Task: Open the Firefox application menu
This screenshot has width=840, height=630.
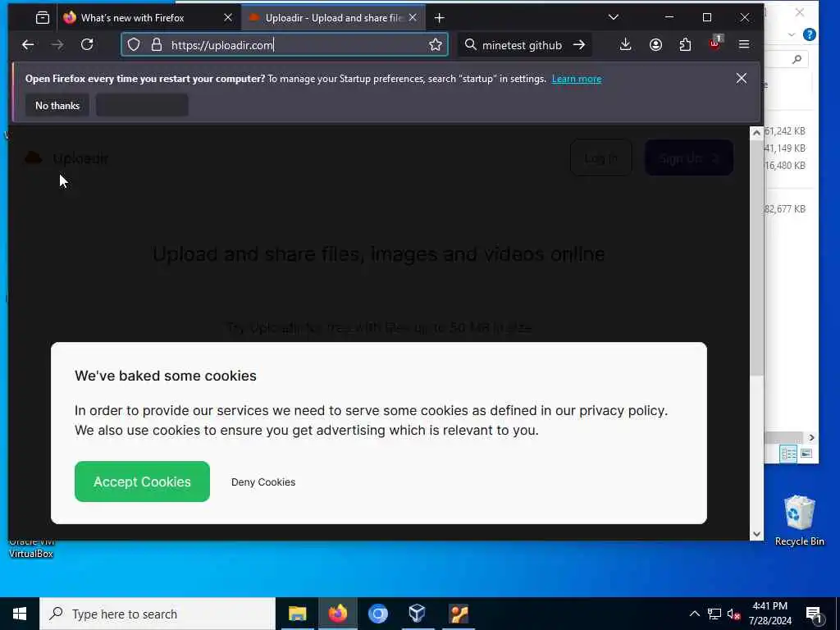Action: point(744,44)
